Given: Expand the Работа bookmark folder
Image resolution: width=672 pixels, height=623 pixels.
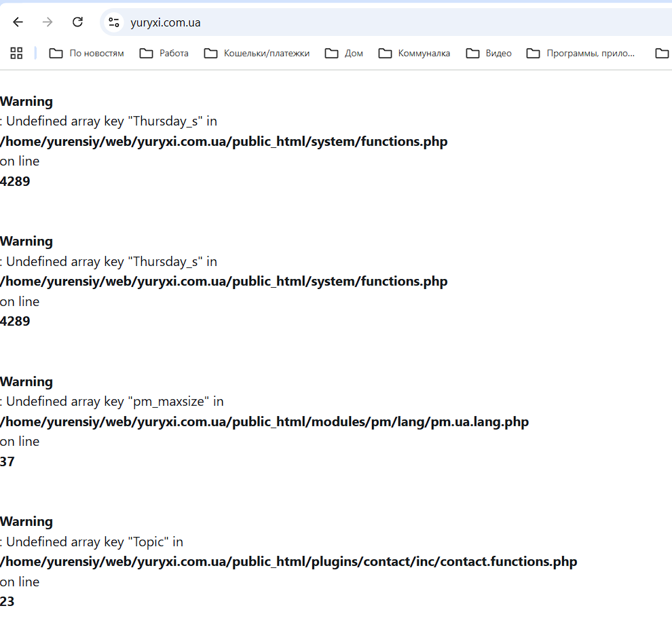Looking at the screenshot, I should click(x=164, y=53).
